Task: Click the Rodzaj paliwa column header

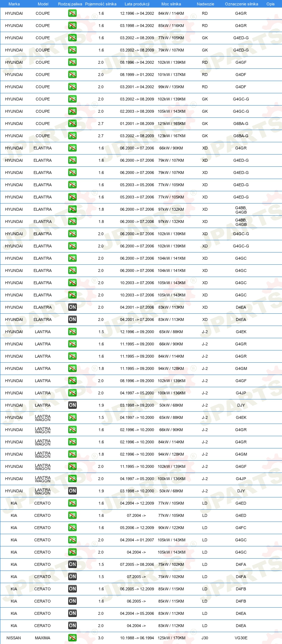Action: (70, 4)
